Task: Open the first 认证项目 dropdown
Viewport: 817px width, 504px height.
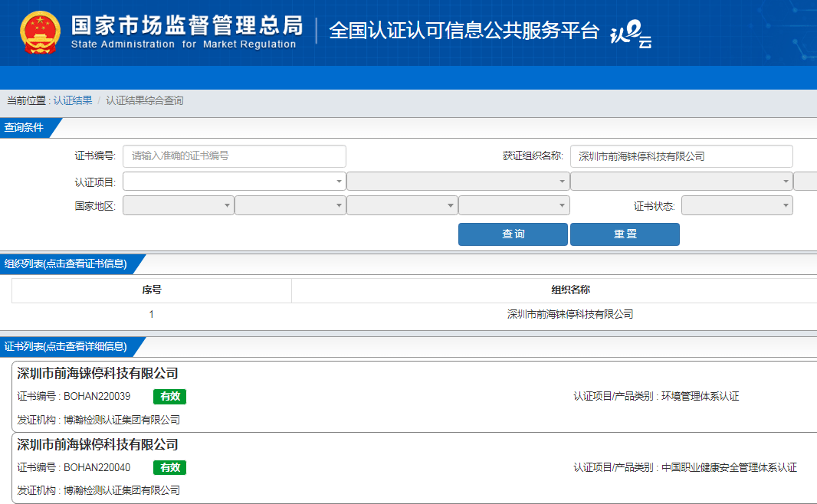Action: pos(235,182)
